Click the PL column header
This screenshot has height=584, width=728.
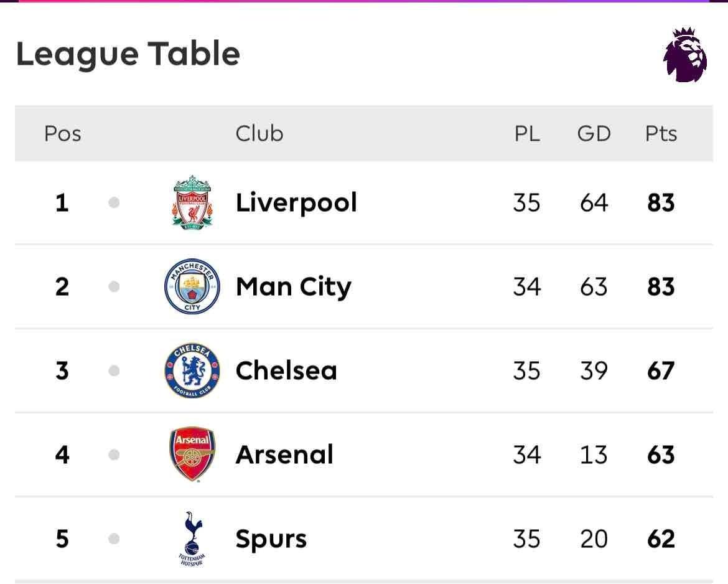527,134
